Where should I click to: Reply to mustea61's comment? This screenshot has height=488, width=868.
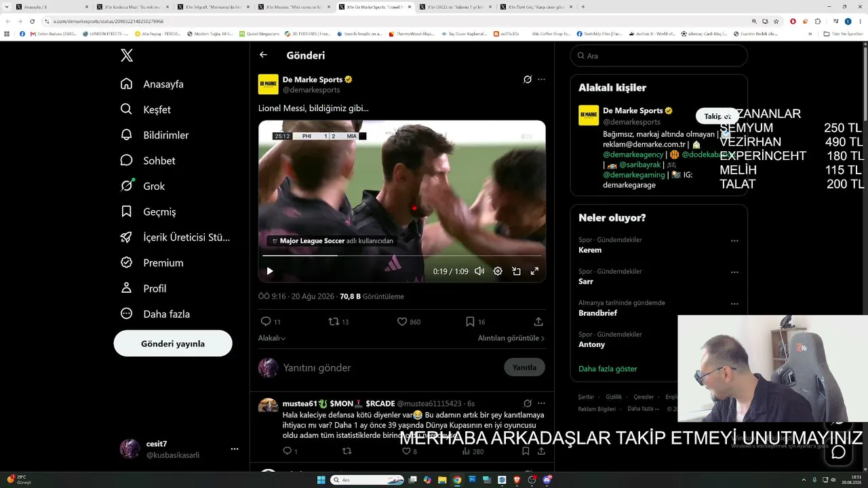(290, 451)
